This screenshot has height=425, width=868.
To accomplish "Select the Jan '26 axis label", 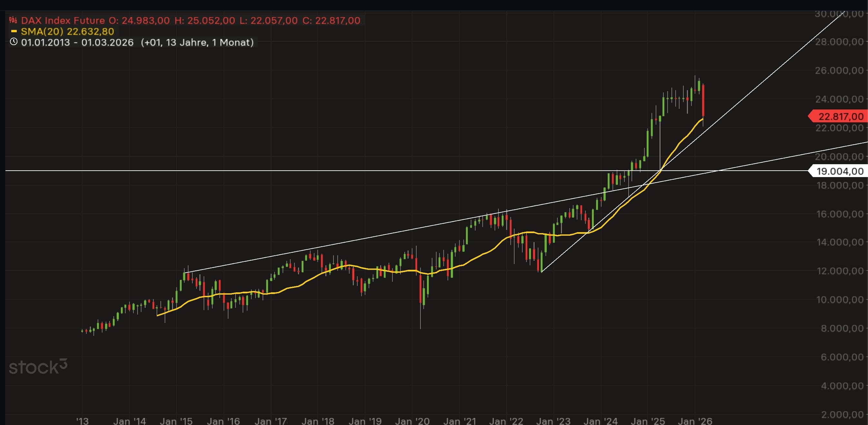I will coord(695,420).
